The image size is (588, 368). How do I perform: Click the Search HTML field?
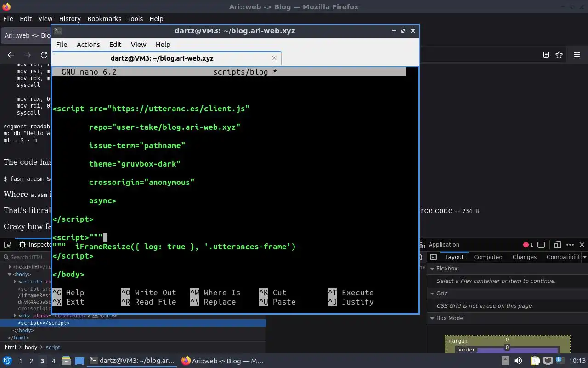(x=28, y=257)
